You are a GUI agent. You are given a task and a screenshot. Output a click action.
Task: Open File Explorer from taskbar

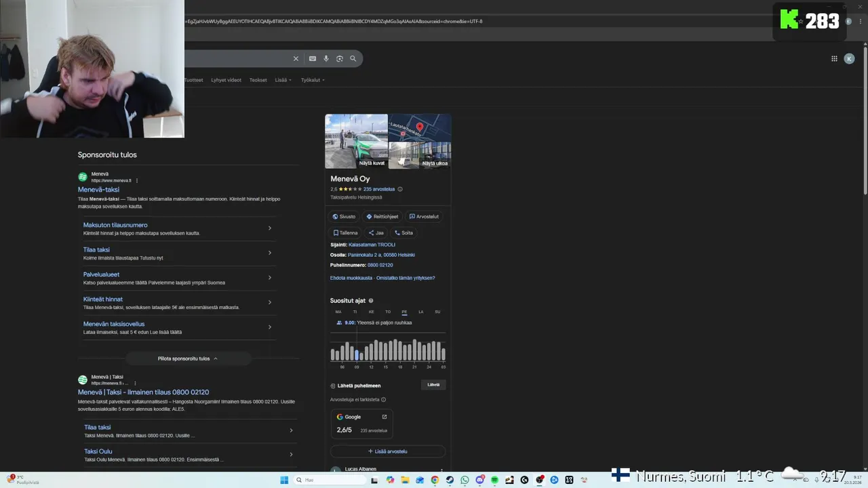405,480
